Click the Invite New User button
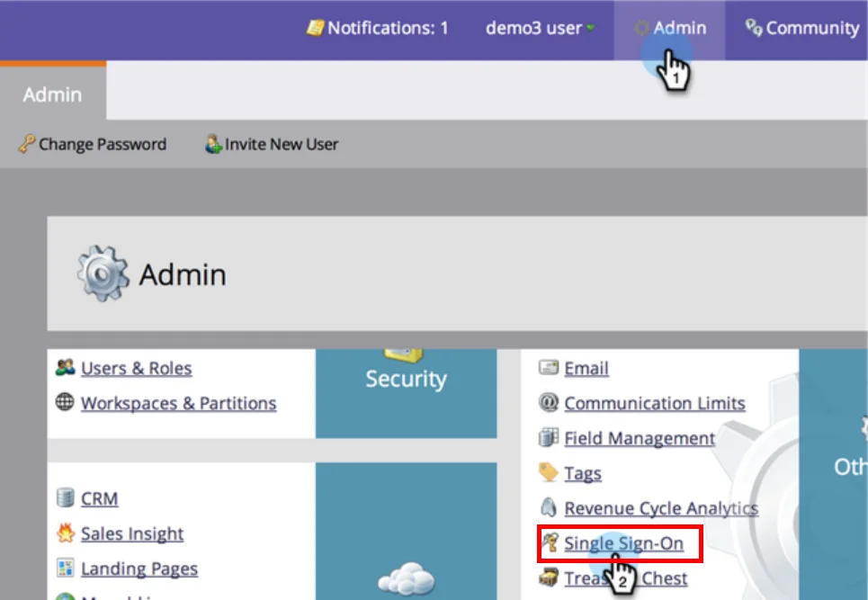Viewport: 868px width, 600px height. [272, 144]
